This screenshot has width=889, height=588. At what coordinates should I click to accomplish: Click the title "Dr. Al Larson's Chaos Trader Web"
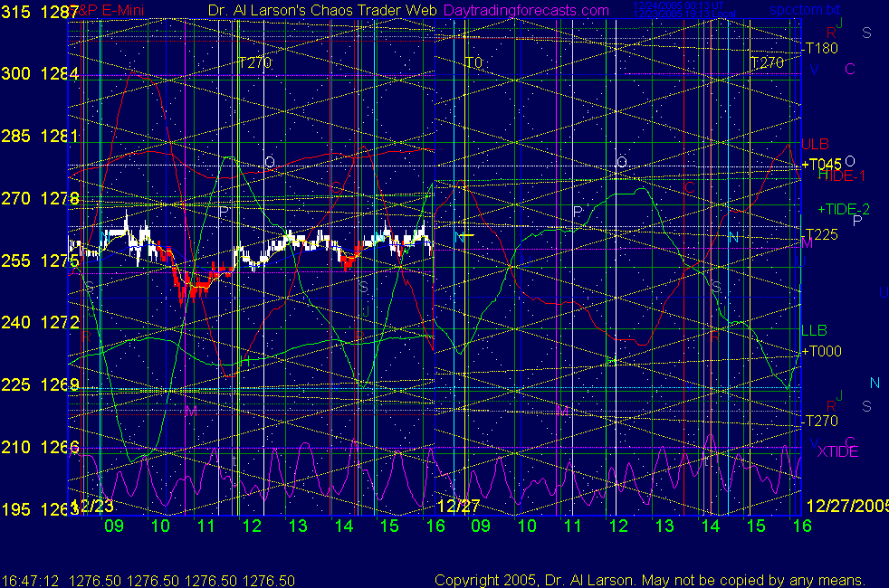(x=322, y=10)
